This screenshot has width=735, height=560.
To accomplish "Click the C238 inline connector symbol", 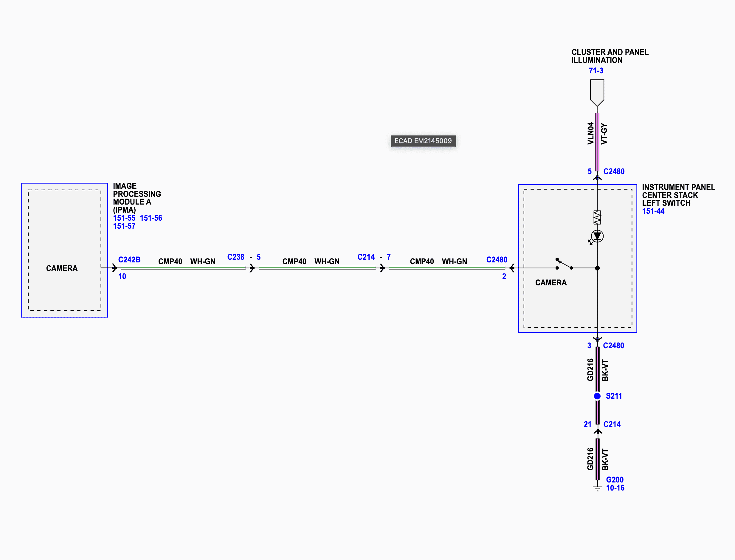I will 252,268.
